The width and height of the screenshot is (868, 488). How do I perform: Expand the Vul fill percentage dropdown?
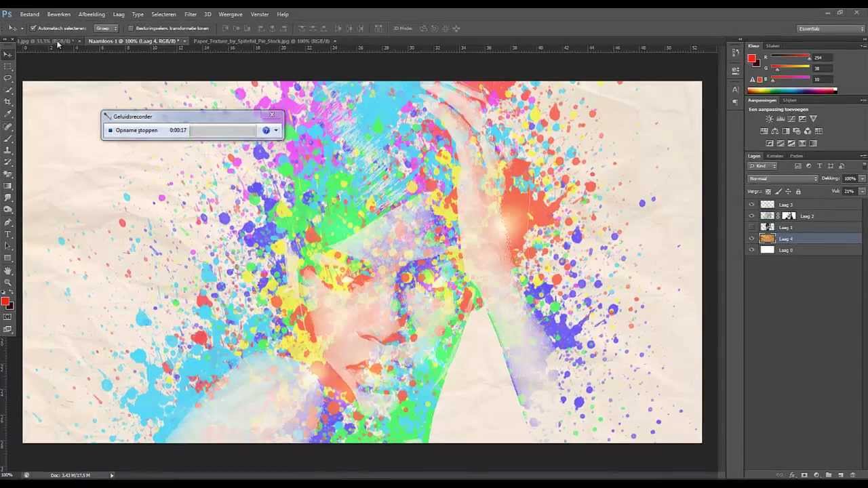coord(862,191)
